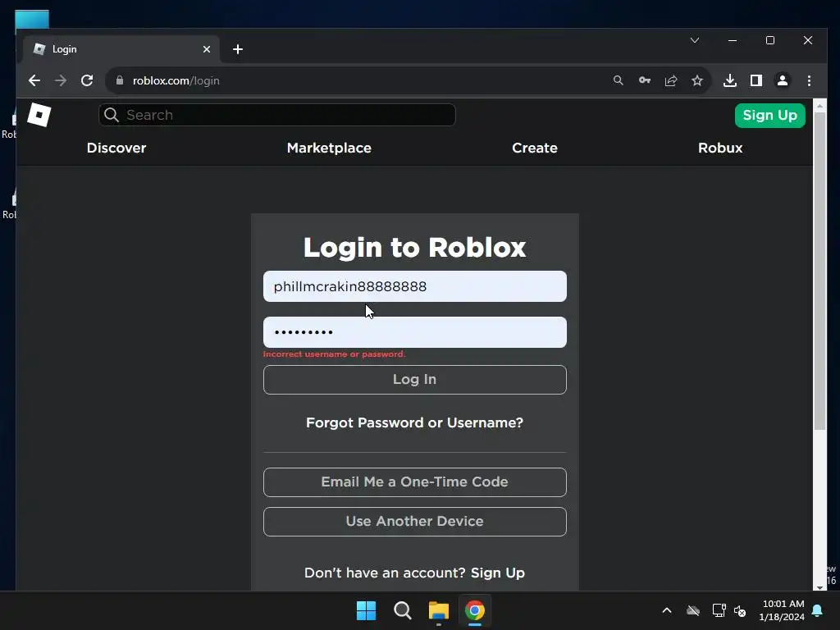Show hidden system tray icons chevron
This screenshot has height=630, width=840.
click(667, 610)
